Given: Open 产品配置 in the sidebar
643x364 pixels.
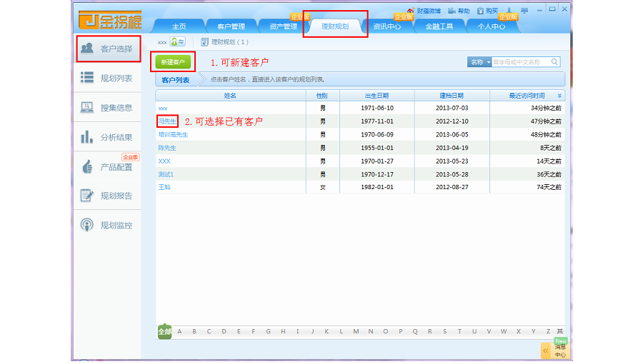Looking at the screenshot, I should [x=108, y=167].
